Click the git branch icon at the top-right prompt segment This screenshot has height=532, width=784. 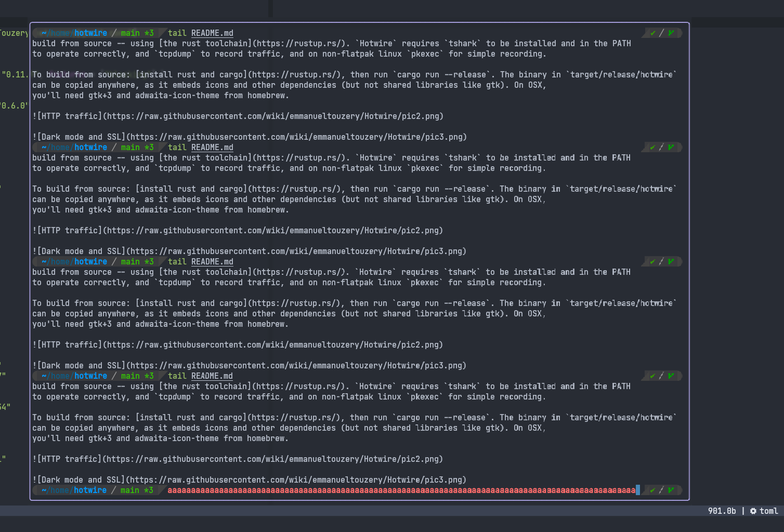671,33
